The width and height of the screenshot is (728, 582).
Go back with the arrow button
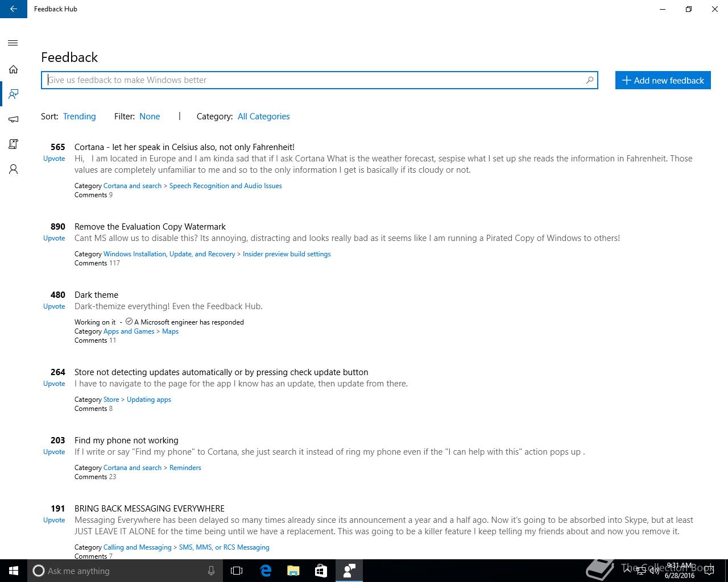click(14, 9)
